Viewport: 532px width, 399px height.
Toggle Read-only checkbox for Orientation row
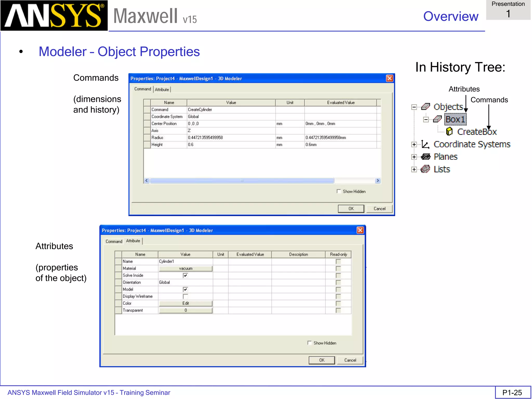pyautogui.click(x=338, y=282)
